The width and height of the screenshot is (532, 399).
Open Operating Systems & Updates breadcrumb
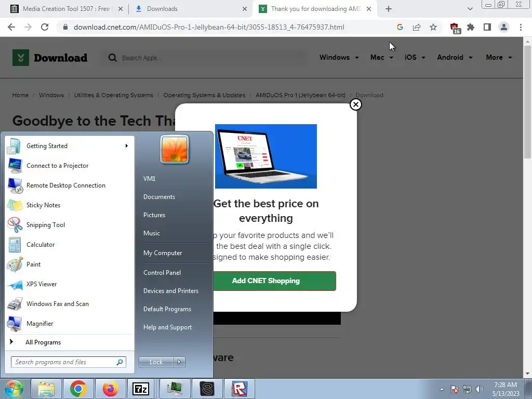204,95
